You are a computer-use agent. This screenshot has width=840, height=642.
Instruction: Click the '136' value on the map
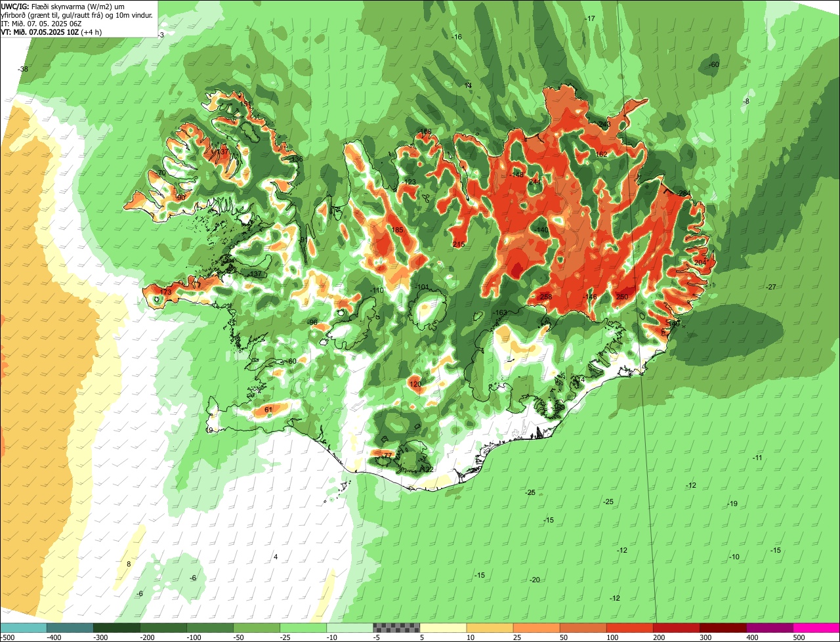point(297,159)
